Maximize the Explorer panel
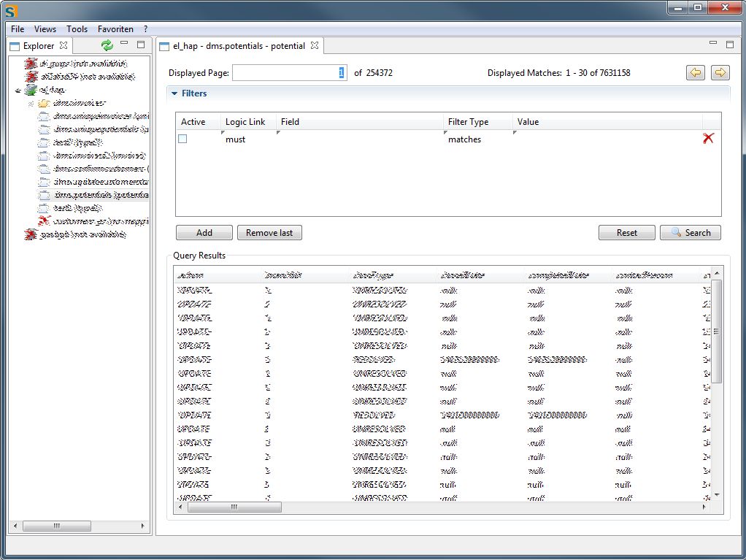This screenshot has width=746, height=560. (141, 45)
